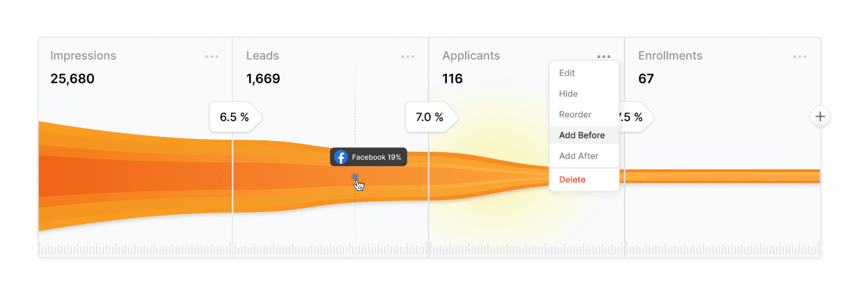Open the Impressions column options menu

(212, 57)
